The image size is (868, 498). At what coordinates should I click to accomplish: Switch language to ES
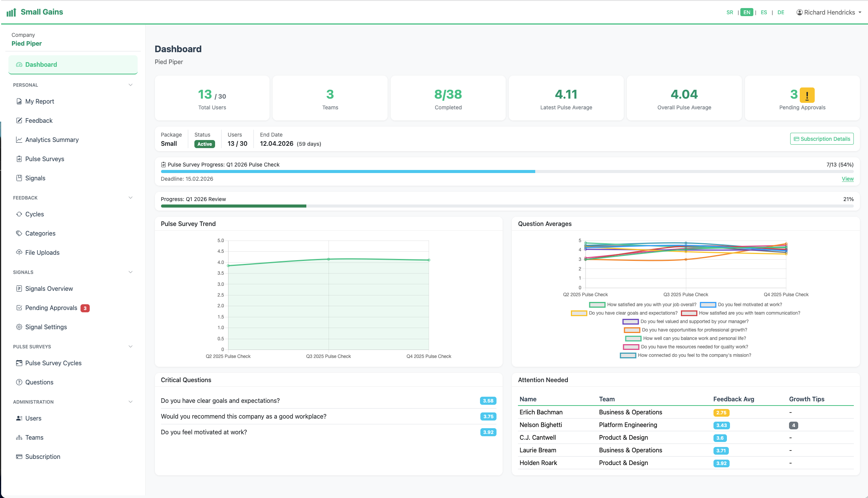tap(764, 12)
